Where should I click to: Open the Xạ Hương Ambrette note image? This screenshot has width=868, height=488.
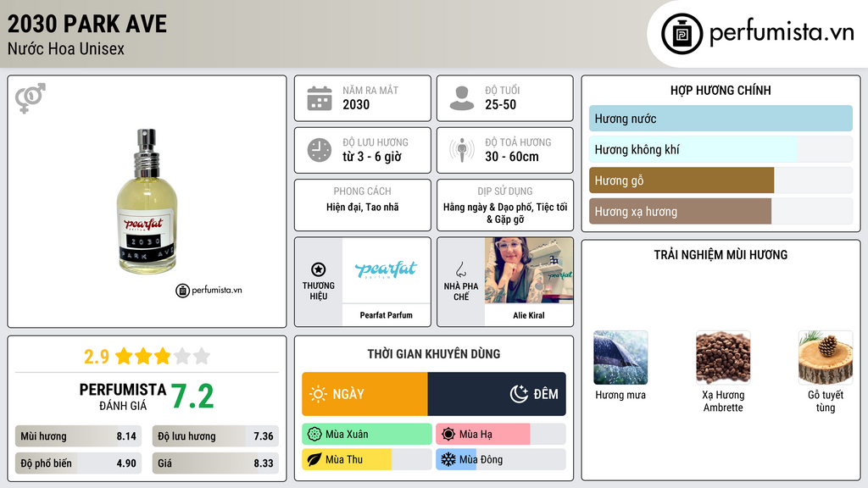723,358
